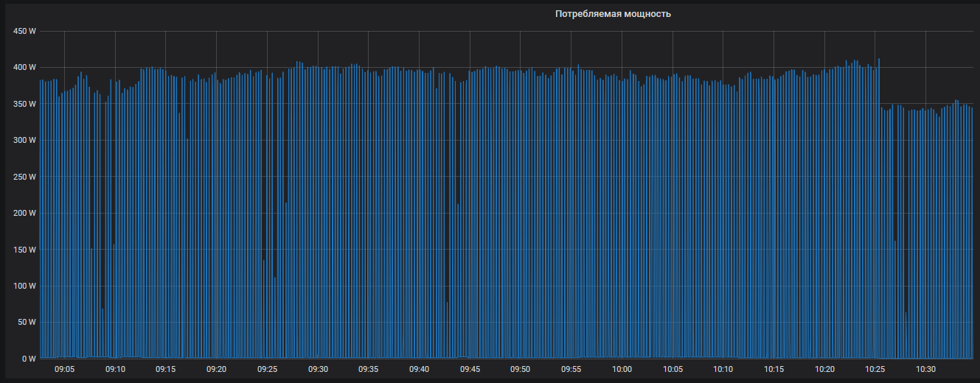Click the 150 W y-axis label

click(x=24, y=250)
